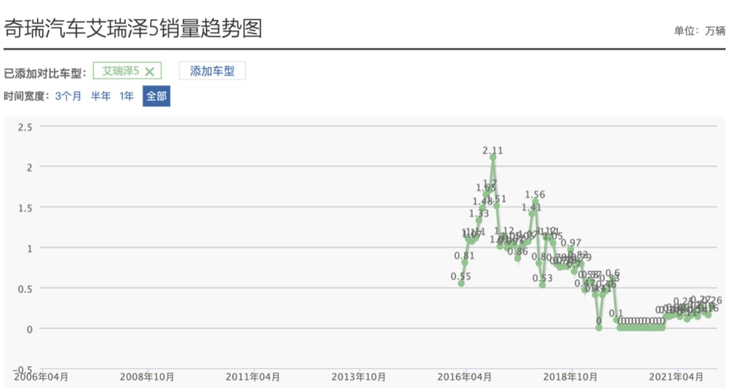730x388 pixels.
Task: Click the y-axis value 1.5
Action: [x=25, y=208]
